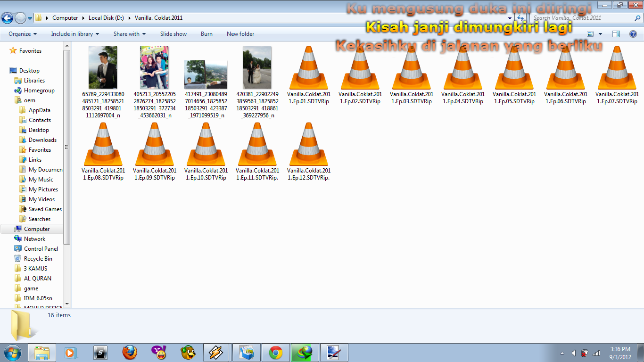Show hidden tray icons arrow
Viewport: 644px width, 362px height.
coord(562,353)
